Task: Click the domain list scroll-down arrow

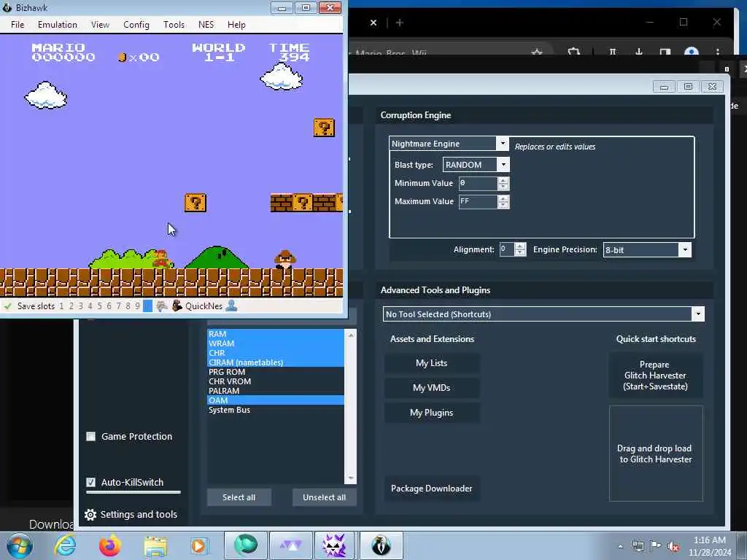Action: [351, 478]
